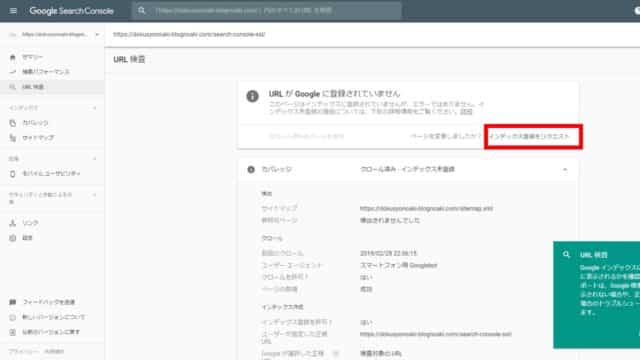Select URL 検査 in the sidebar

[x=52, y=87]
